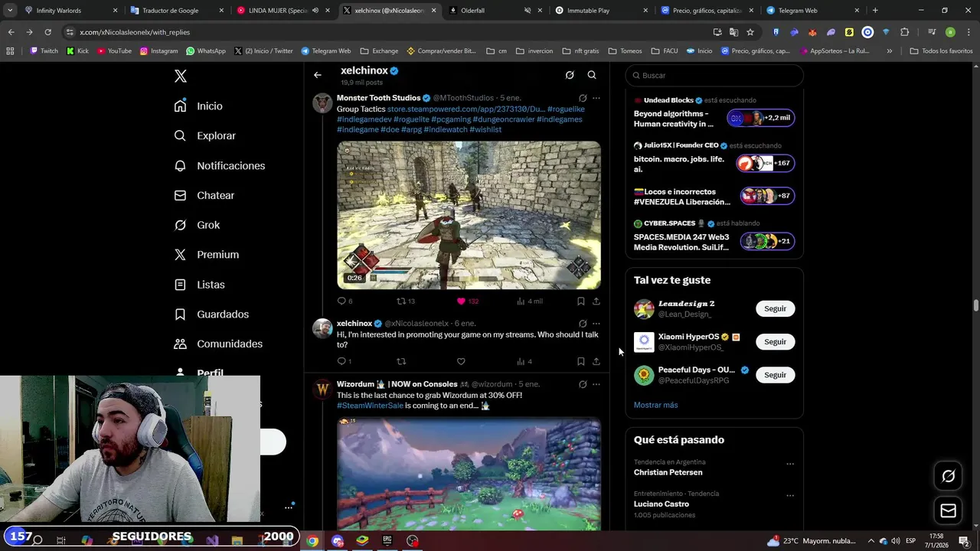
Task: Open more options on Wizordum post
Action: (596, 384)
